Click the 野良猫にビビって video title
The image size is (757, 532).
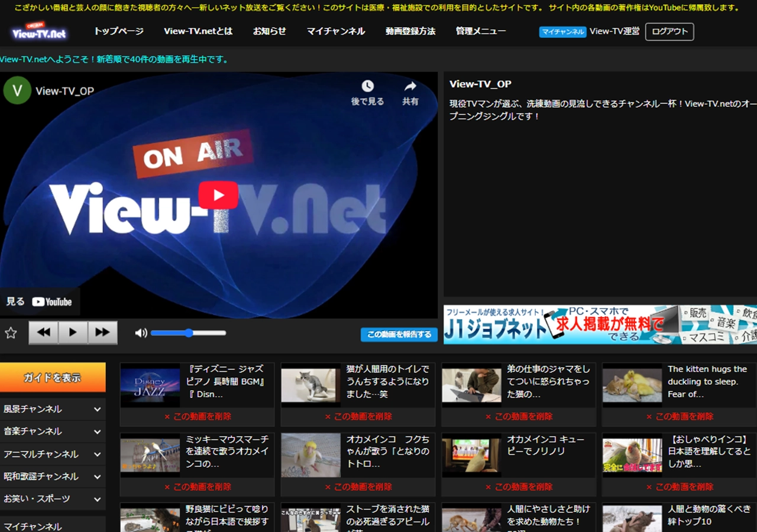227,518
